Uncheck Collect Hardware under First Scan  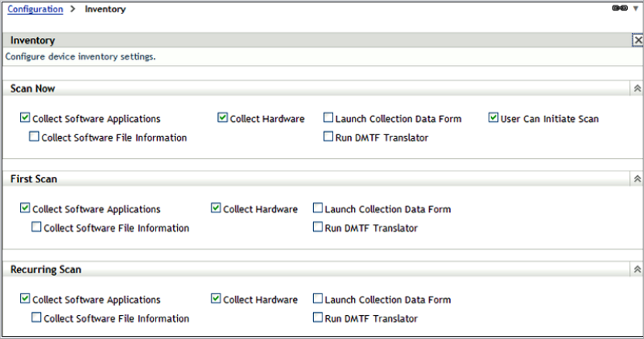point(216,208)
